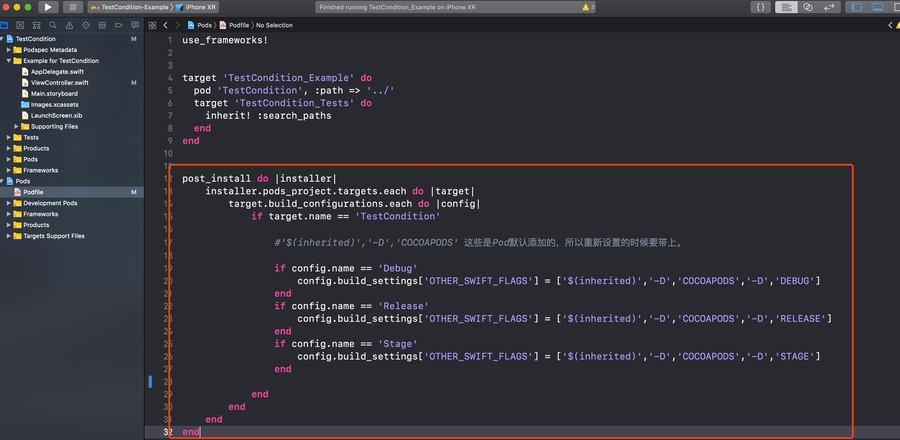Expand the Development Pods folder
The width and height of the screenshot is (900, 440).
pos(8,203)
